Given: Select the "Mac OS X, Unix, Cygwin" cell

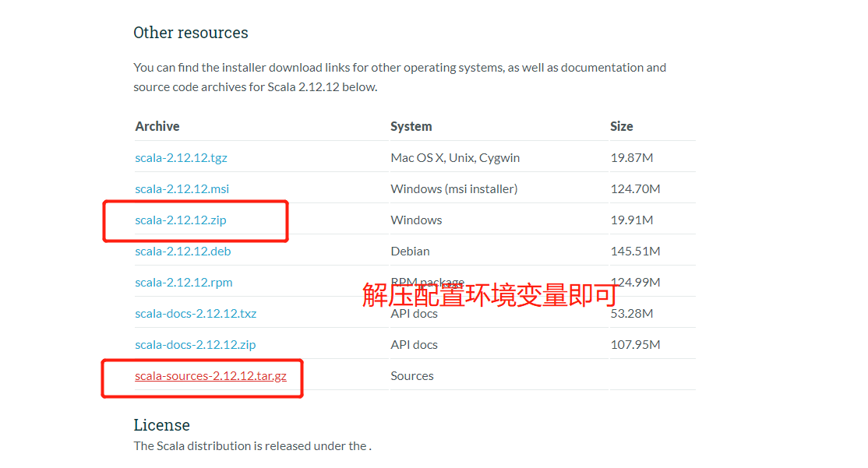Looking at the screenshot, I should pos(455,158).
